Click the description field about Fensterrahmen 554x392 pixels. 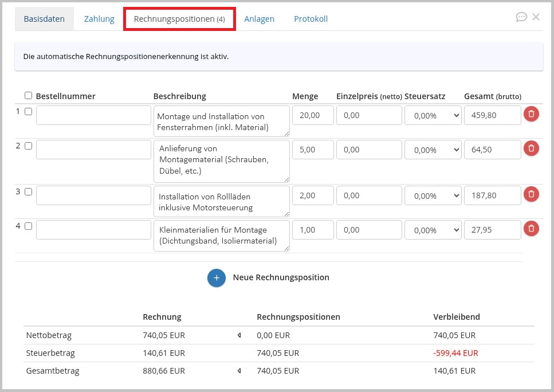coord(222,121)
